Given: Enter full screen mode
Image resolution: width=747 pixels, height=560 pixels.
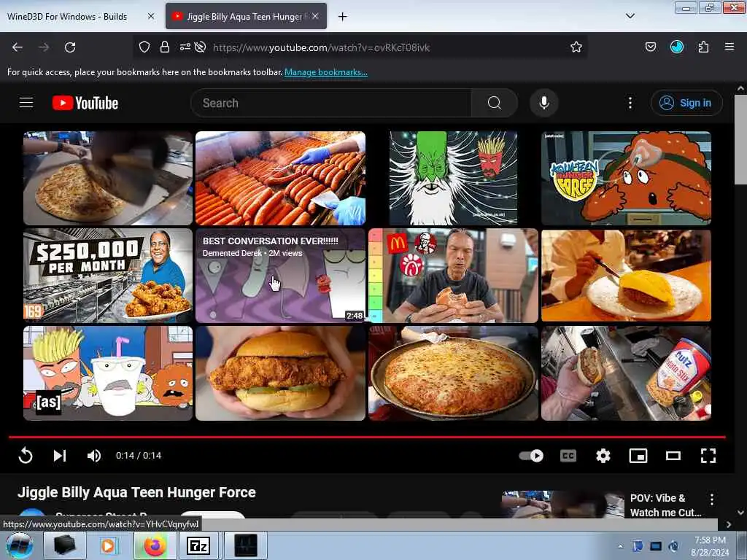Looking at the screenshot, I should (708, 456).
